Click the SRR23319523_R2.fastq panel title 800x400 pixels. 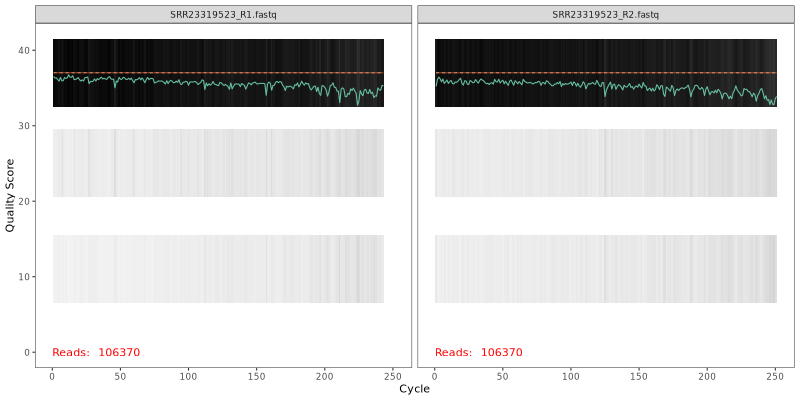[x=606, y=15]
